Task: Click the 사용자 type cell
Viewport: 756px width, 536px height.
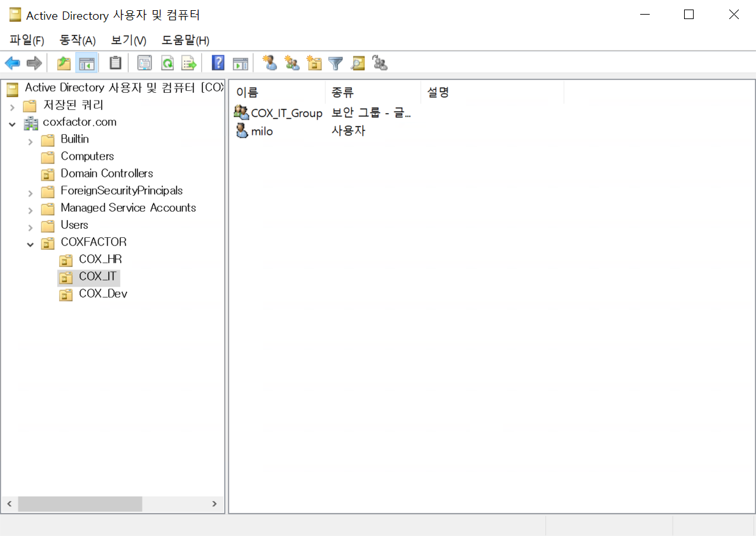Action: click(348, 130)
